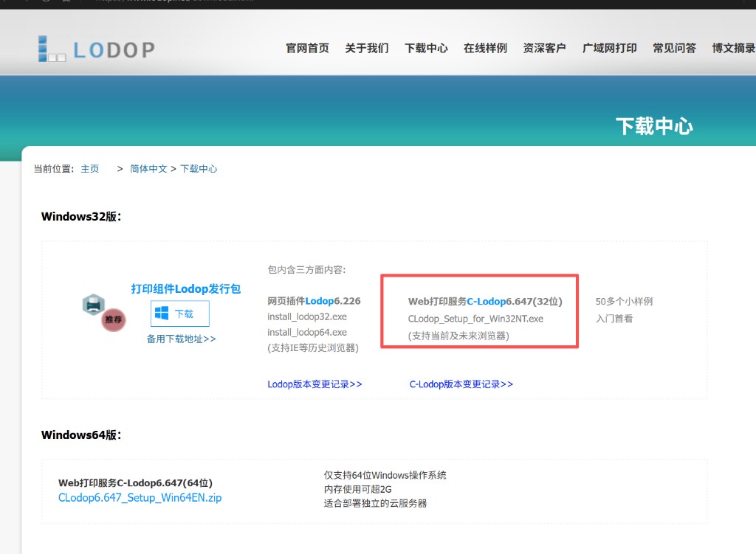Open the 广域网打印 menu item
The width and height of the screenshot is (756, 554).
tap(609, 48)
